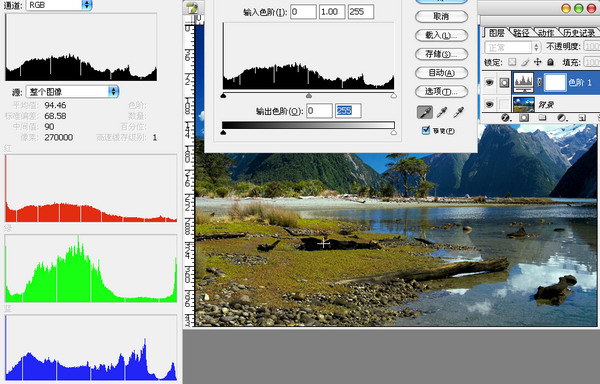Switch to the 路径 tab
Screen dimensions: 600x384
point(521,33)
